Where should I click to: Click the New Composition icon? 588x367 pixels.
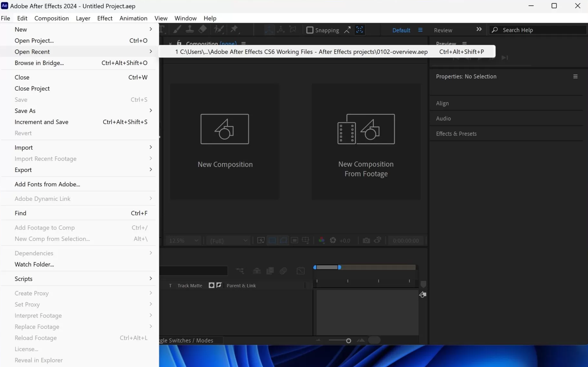pyautogui.click(x=225, y=129)
